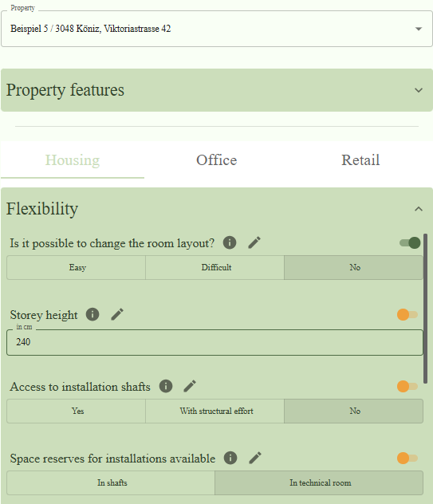Image resolution: width=433 pixels, height=504 pixels.
Task: Edit Access to installation shafts entry
Action: click(190, 386)
